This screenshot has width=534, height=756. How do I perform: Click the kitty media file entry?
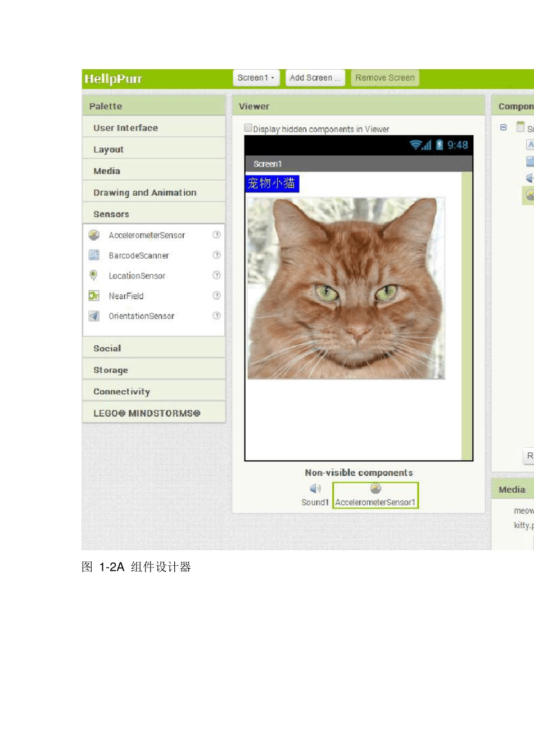click(524, 525)
